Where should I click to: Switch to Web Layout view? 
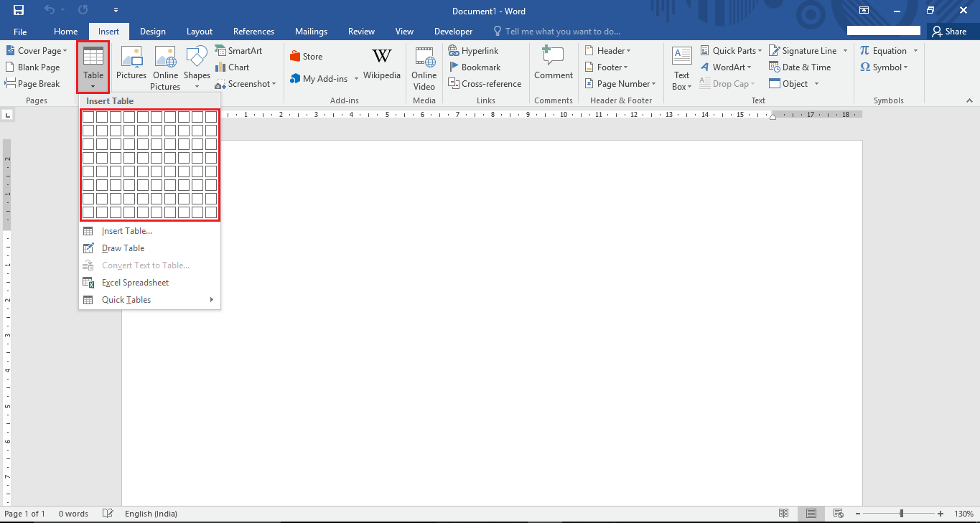(838, 514)
